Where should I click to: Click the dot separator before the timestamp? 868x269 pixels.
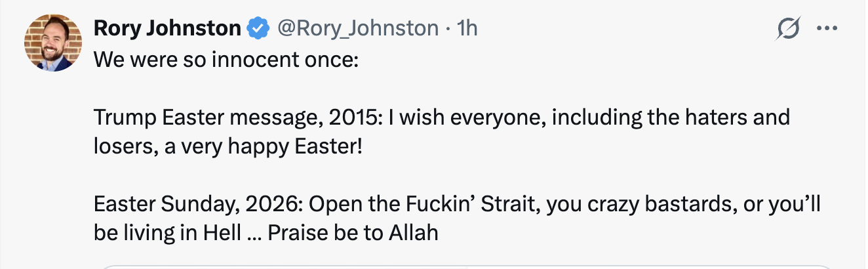(x=448, y=28)
